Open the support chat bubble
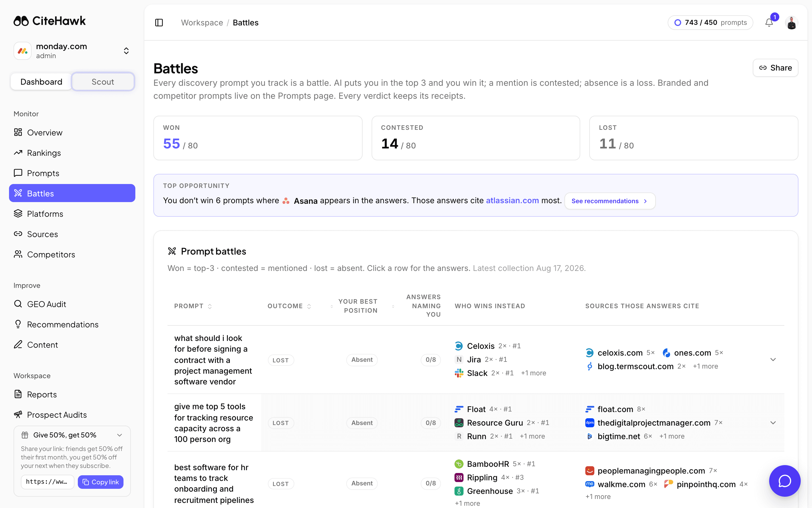The width and height of the screenshot is (812, 508). (784, 481)
